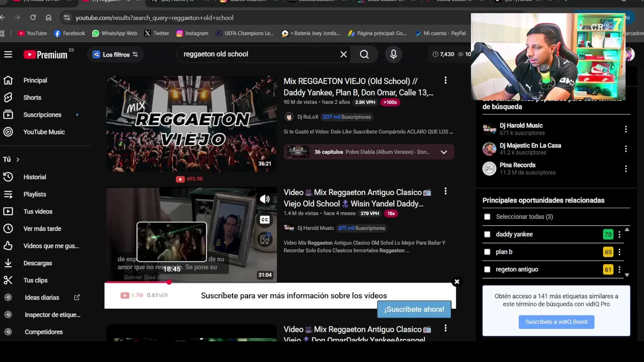
Task: Go back with browser back arrow
Action: [x=3, y=18]
